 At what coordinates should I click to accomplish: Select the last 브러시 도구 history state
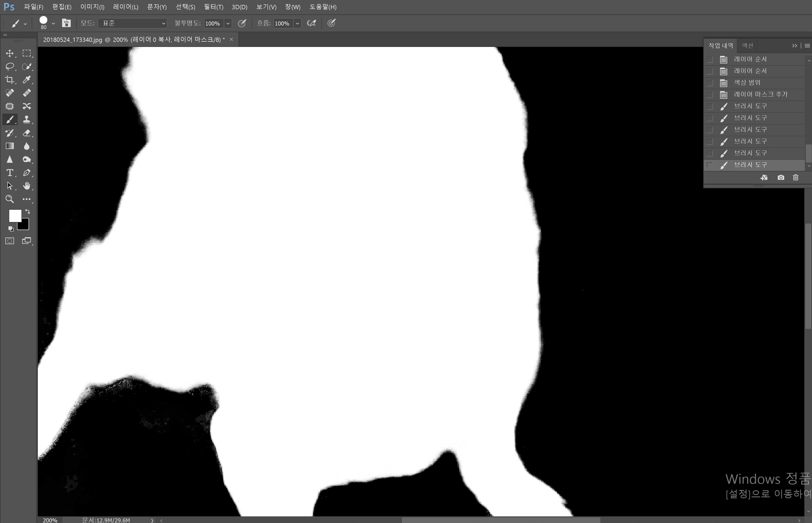750,165
